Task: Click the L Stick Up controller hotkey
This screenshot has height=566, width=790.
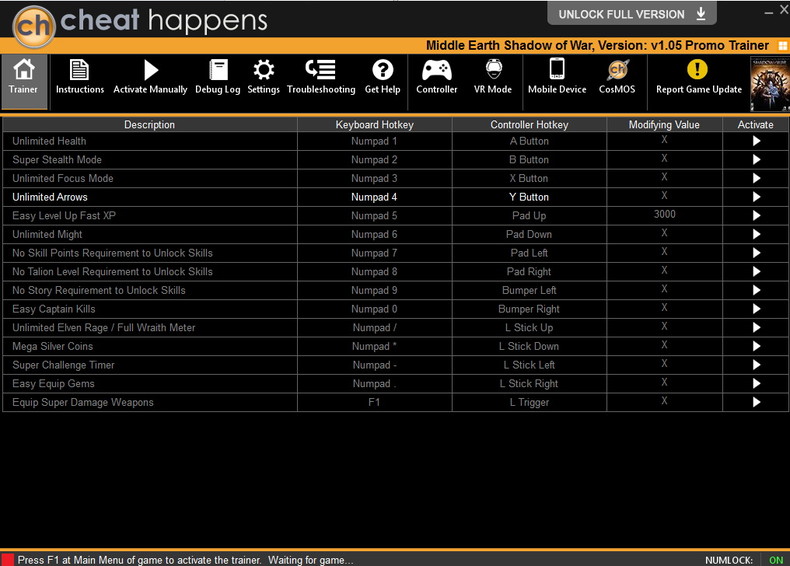Action: 529,328
